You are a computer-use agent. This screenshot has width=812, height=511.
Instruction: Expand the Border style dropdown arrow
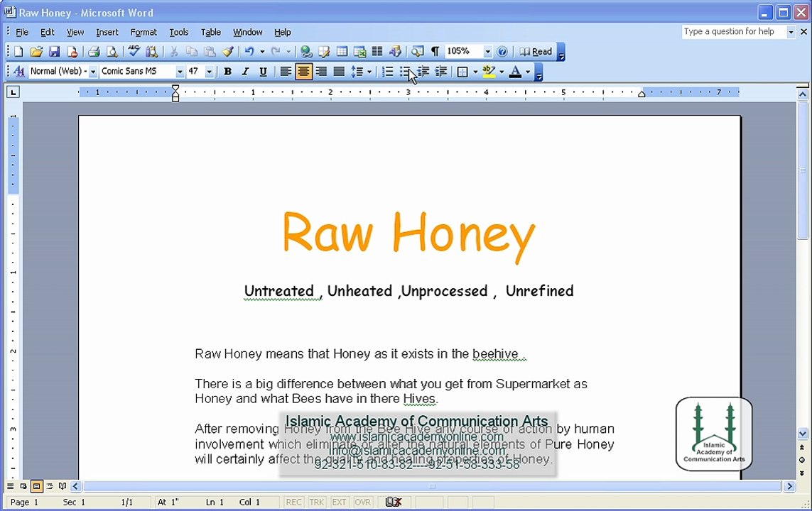pos(475,72)
